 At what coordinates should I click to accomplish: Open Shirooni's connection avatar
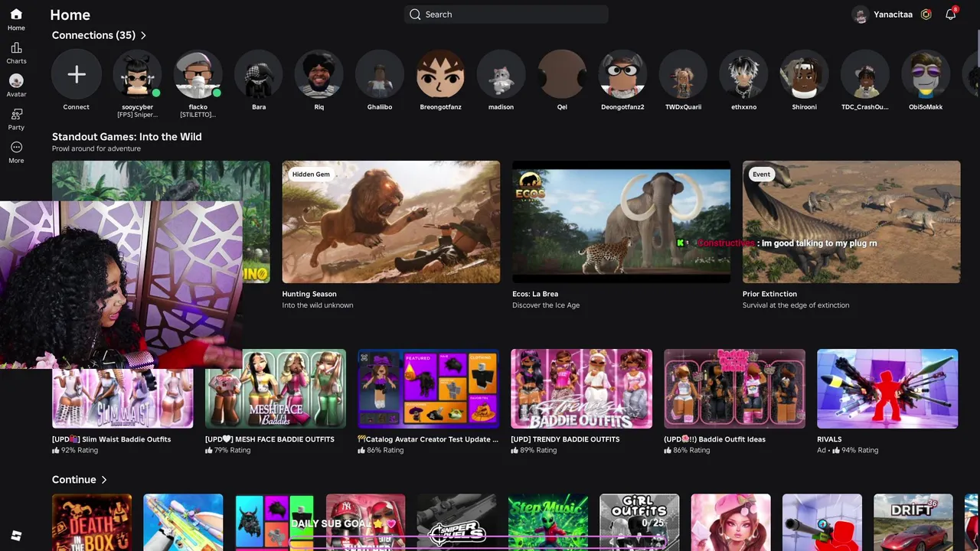(x=805, y=74)
